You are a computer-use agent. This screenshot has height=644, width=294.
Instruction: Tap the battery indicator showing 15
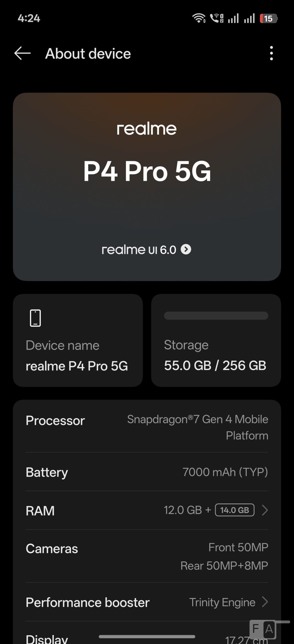268,18
